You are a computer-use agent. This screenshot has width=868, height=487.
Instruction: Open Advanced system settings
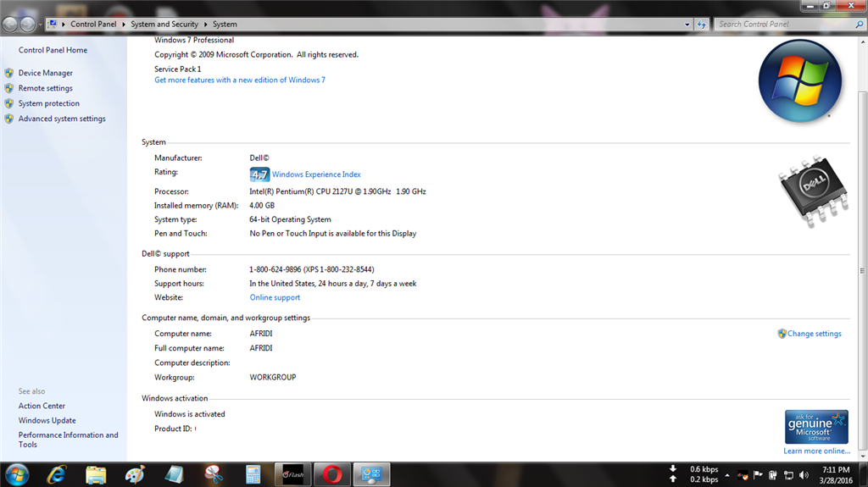coord(62,119)
